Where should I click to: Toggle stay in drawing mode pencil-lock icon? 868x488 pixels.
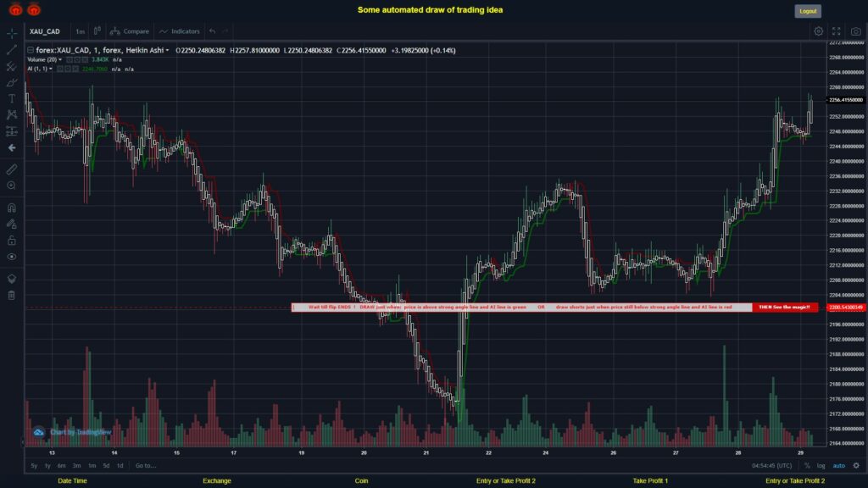(12, 224)
